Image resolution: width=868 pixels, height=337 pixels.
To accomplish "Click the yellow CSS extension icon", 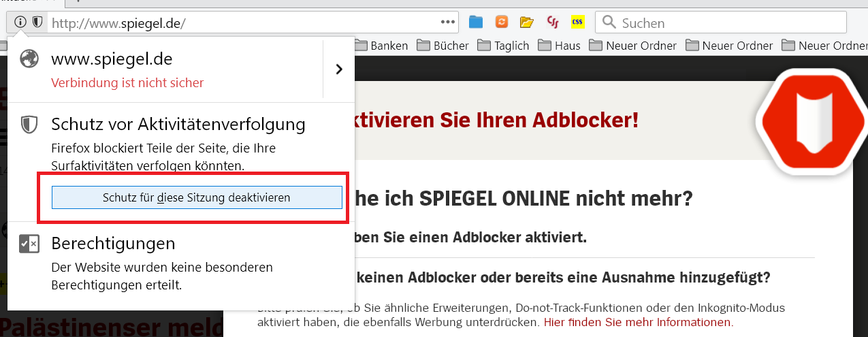I will tap(578, 22).
